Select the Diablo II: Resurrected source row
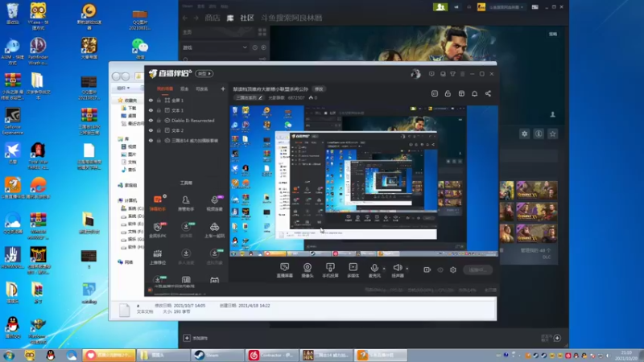 click(x=187, y=121)
